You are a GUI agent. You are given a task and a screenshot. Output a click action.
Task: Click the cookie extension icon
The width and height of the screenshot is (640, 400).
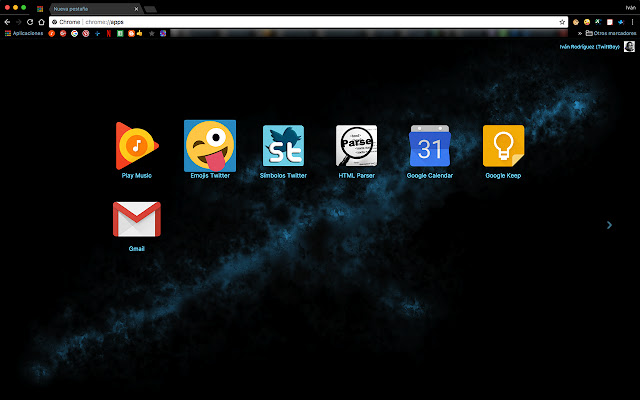point(576,22)
